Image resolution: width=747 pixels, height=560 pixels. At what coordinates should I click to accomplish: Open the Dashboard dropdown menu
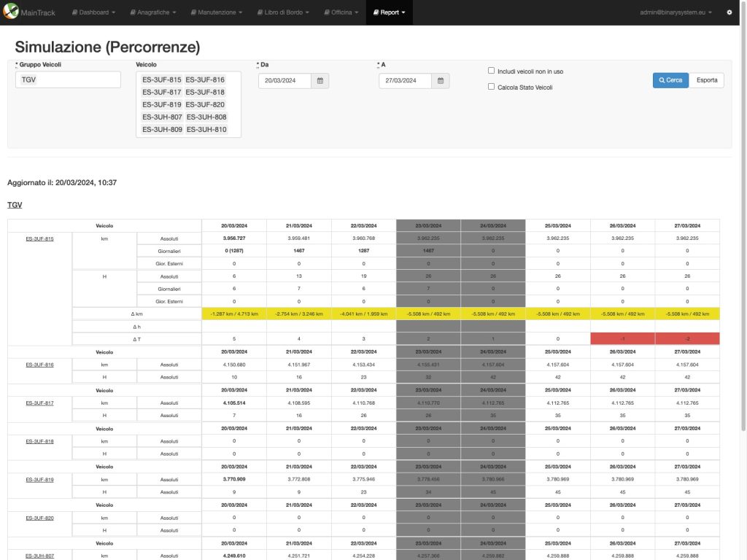94,12
